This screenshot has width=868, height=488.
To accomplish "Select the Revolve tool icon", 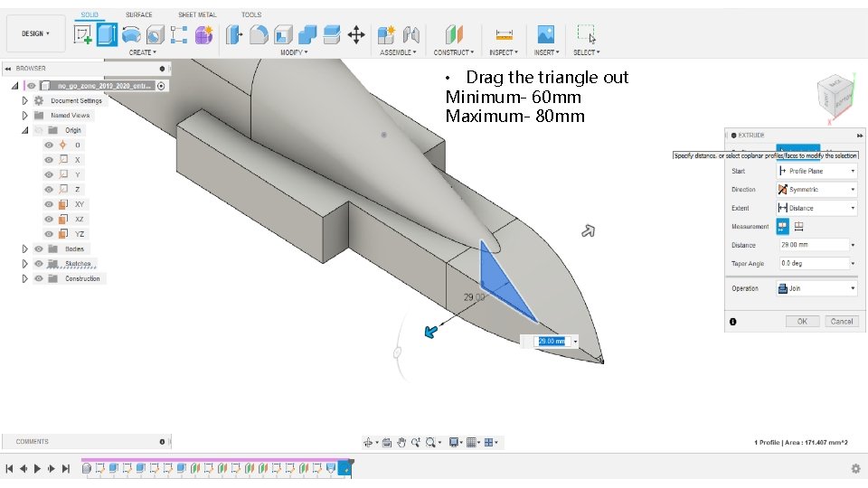I will coord(131,35).
